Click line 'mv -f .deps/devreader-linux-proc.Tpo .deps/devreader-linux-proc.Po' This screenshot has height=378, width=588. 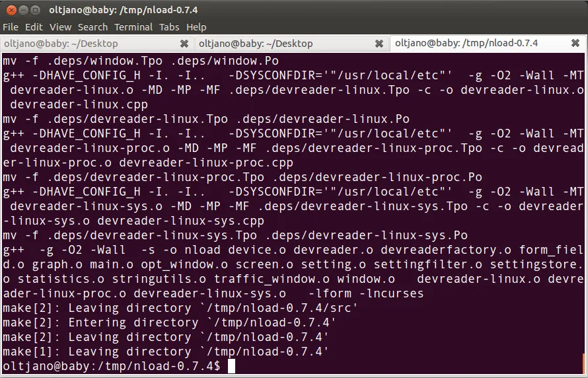242,177
